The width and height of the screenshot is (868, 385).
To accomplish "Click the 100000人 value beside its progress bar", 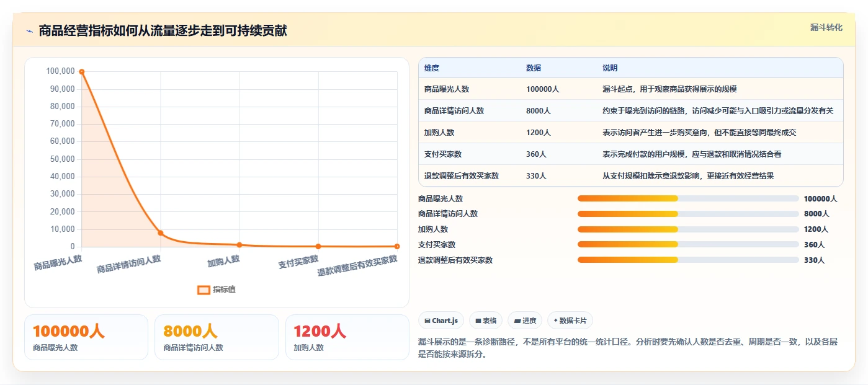I will [820, 199].
